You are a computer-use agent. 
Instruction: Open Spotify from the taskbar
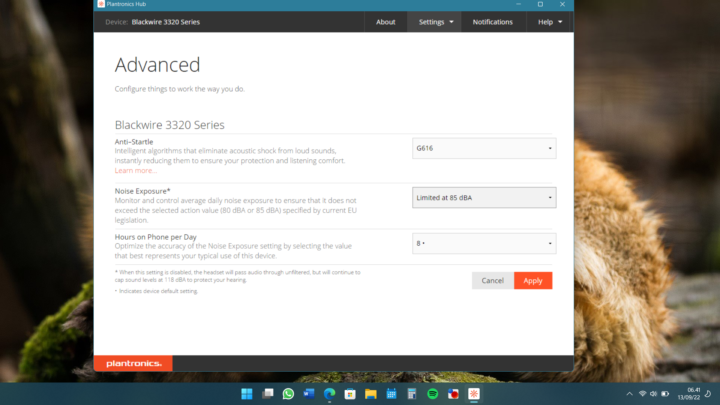click(x=433, y=394)
